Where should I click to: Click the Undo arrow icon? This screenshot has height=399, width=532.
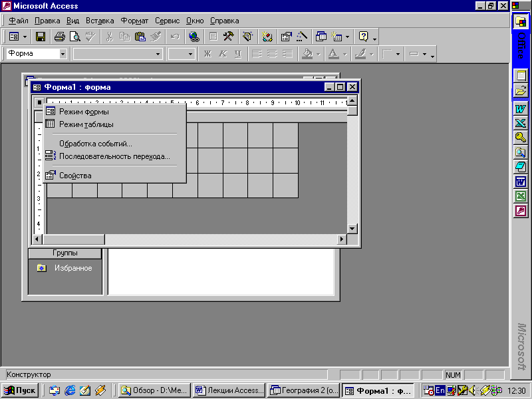coord(175,37)
